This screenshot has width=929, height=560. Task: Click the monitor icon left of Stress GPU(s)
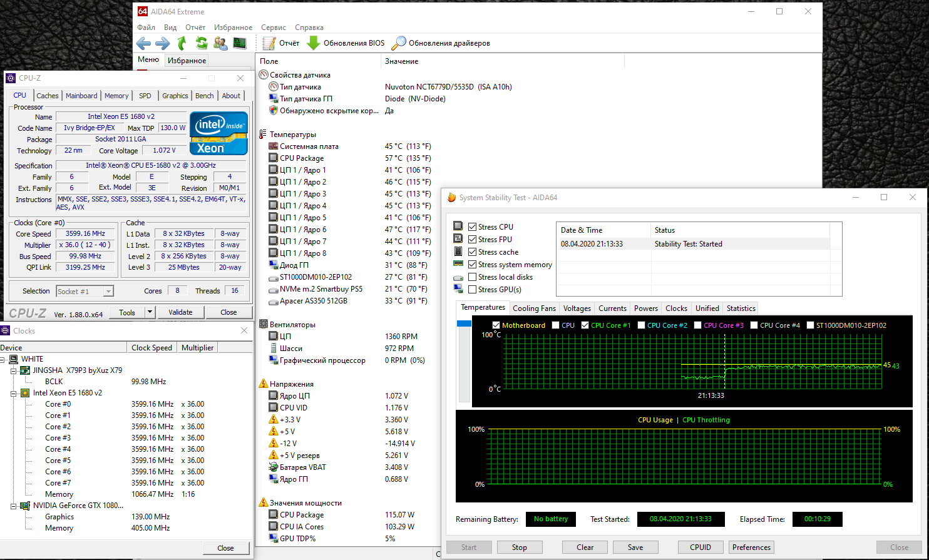point(458,289)
